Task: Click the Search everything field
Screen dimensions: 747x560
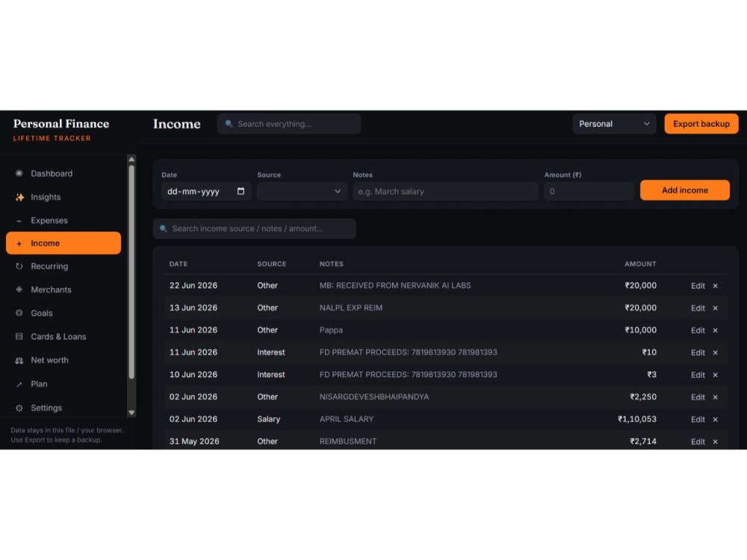Action: coord(288,124)
